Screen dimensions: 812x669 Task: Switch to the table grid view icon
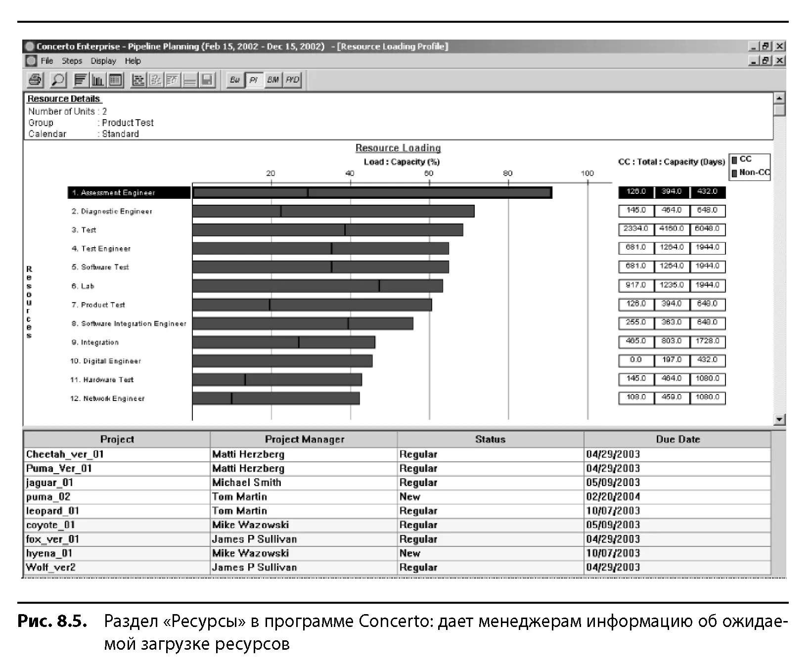116,80
